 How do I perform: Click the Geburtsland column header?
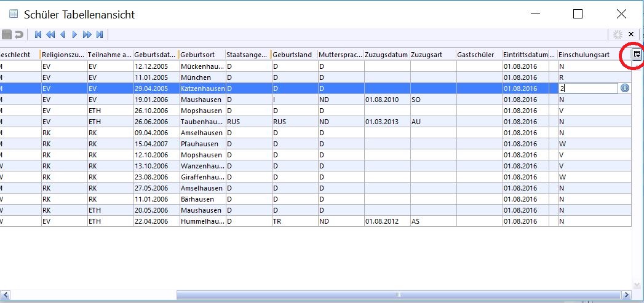click(x=295, y=55)
